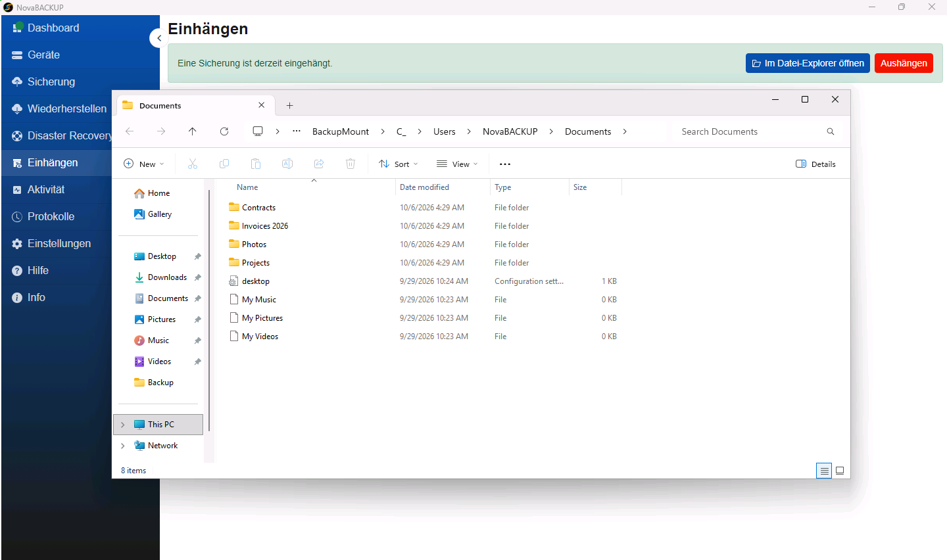Click the Paste clipboard icon
Viewport: 947px width, 560px height.
pyautogui.click(x=256, y=164)
